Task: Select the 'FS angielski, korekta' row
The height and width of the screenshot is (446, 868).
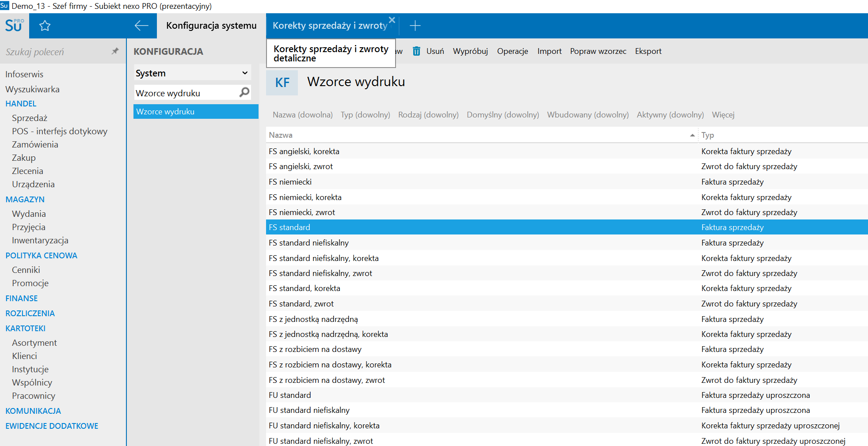Action: click(567, 151)
